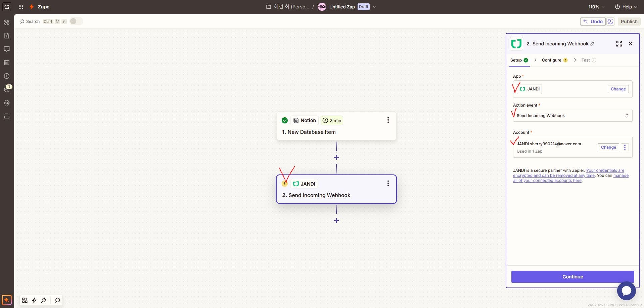Close the step editor panel

pyautogui.click(x=631, y=44)
